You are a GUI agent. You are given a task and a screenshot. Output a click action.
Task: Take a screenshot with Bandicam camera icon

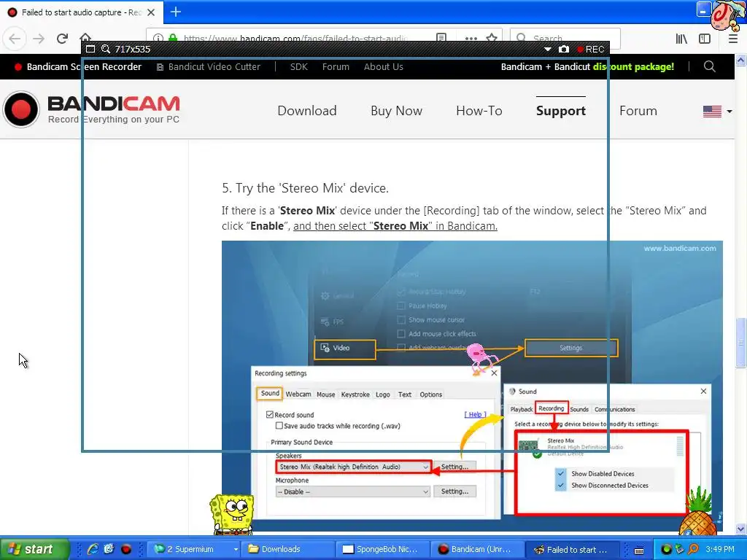564,49
